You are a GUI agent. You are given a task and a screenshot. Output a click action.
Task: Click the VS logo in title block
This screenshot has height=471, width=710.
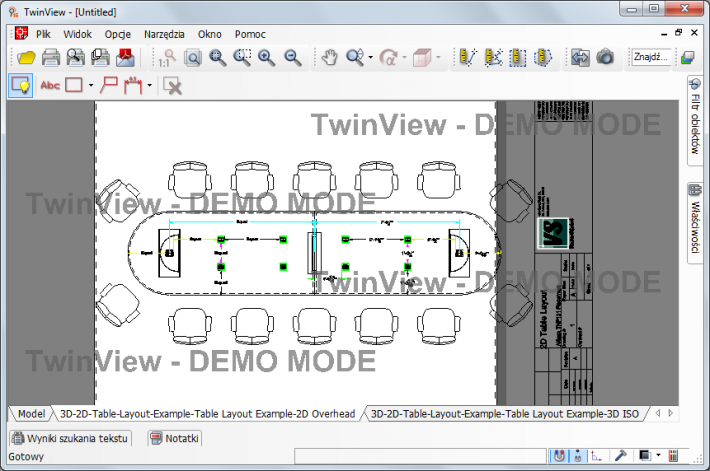pos(552,233)
